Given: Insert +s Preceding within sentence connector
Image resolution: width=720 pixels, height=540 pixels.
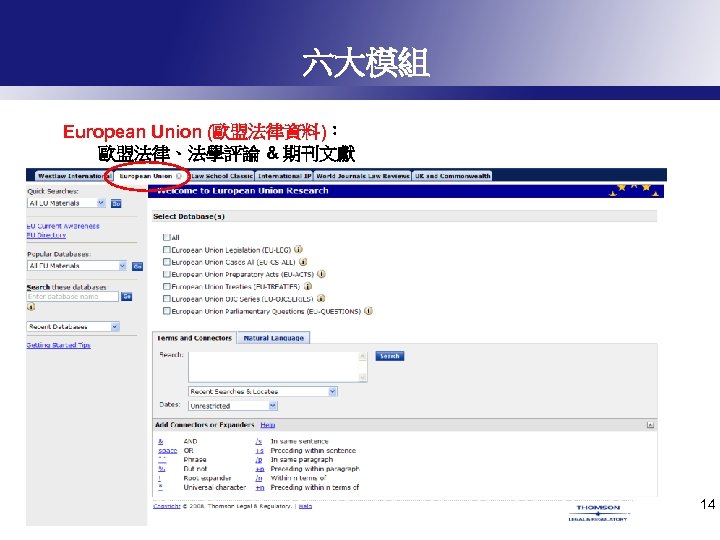Looking at the screenshot, I should click(260, 450).
